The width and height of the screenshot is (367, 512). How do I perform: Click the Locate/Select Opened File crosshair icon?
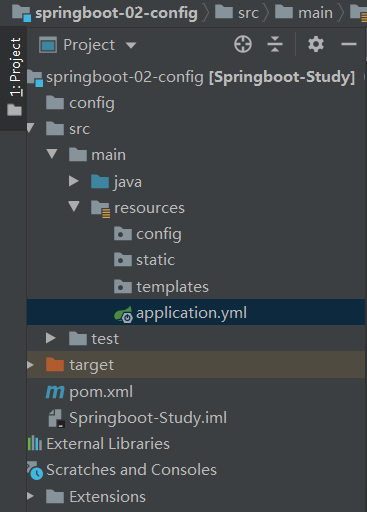(x=243, y=44)
